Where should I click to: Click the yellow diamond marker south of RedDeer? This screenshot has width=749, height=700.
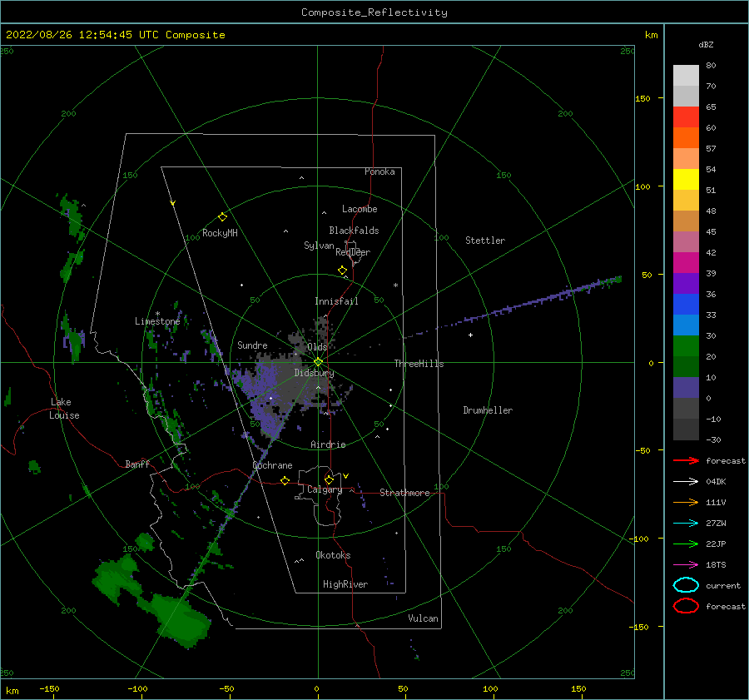[343, 271]
